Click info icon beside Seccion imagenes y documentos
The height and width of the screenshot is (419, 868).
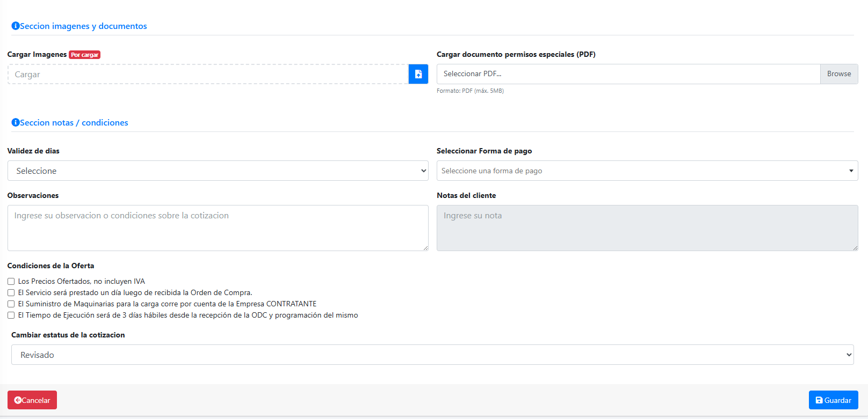(16, 26)
